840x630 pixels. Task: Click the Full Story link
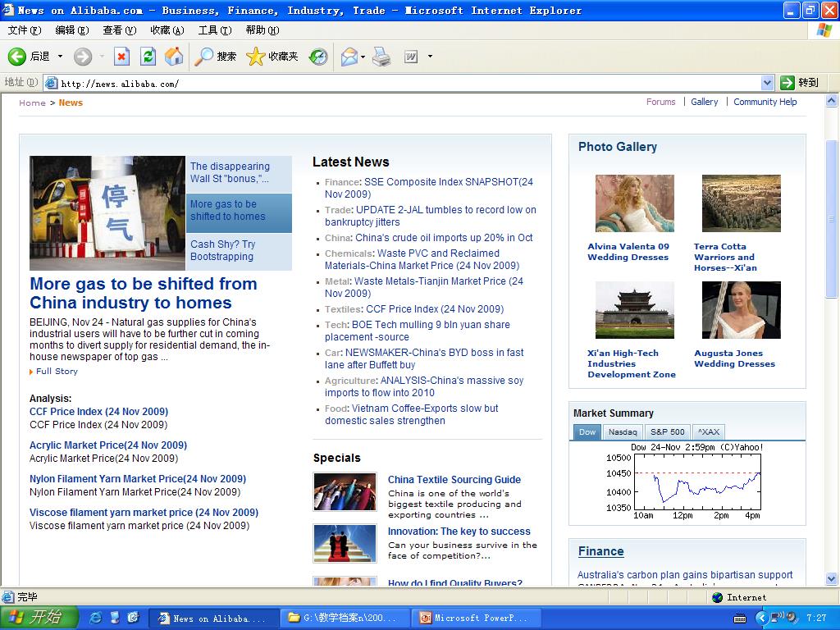click(x=57, y=372)
